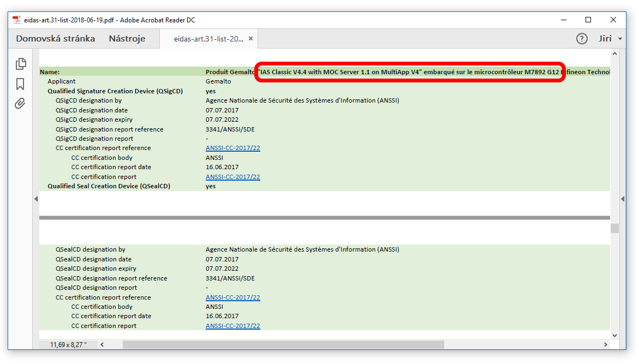Open the page thumbnails panel icon

click(21, 64)
